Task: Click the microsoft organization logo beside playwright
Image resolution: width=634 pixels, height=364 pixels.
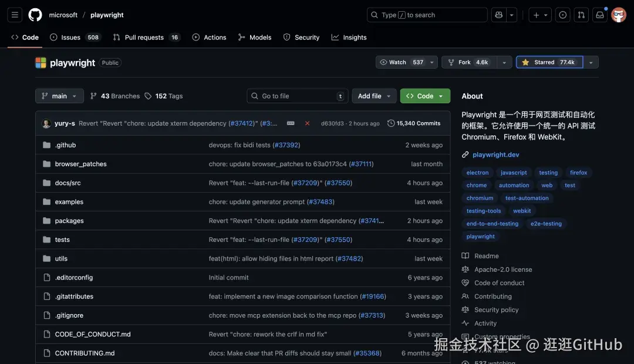Action: [x=41, y=63]
